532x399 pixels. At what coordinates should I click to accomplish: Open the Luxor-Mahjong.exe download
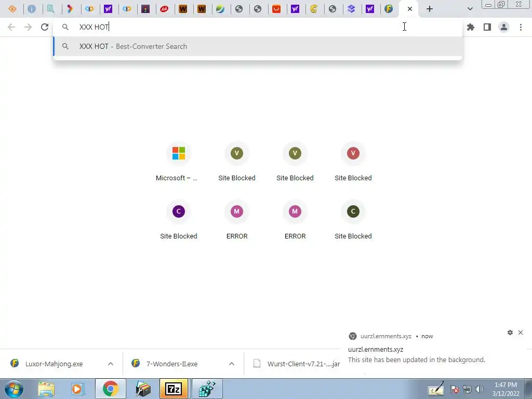pos(54,364)
